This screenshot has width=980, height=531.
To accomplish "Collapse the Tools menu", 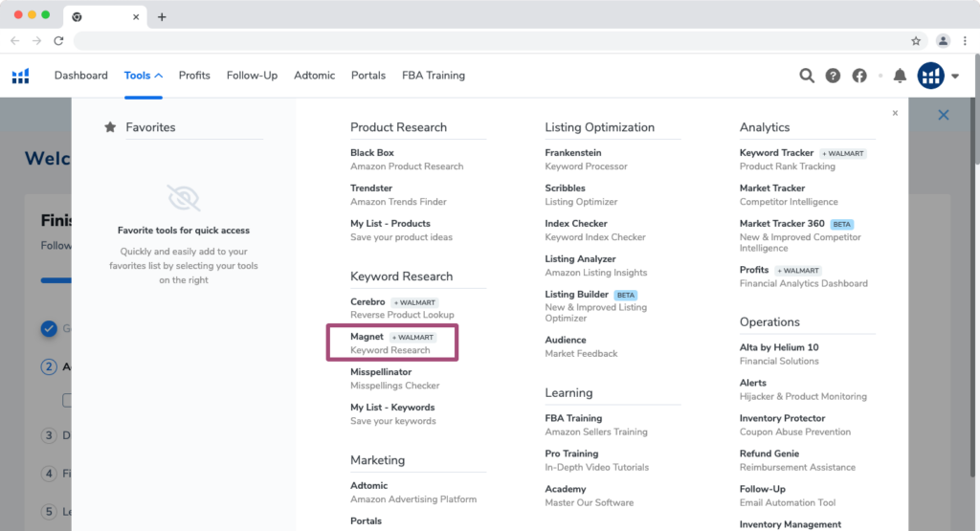I will coord(144,76).
